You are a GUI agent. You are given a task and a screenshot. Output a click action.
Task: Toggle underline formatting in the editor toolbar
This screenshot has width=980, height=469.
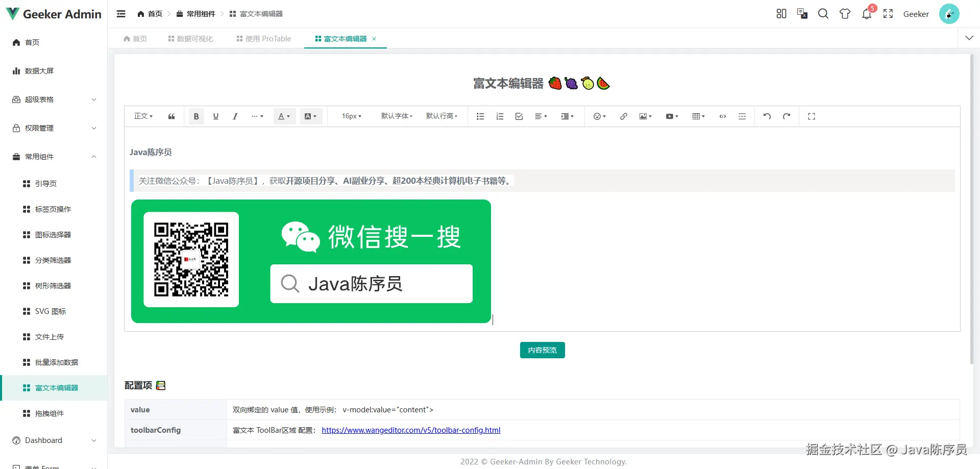[216, 116]
